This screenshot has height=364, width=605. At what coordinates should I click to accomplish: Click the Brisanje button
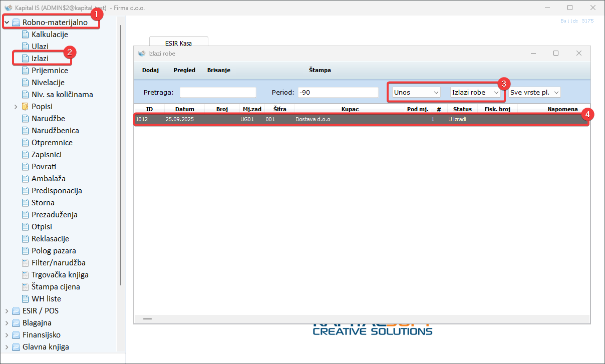point(218,70)
